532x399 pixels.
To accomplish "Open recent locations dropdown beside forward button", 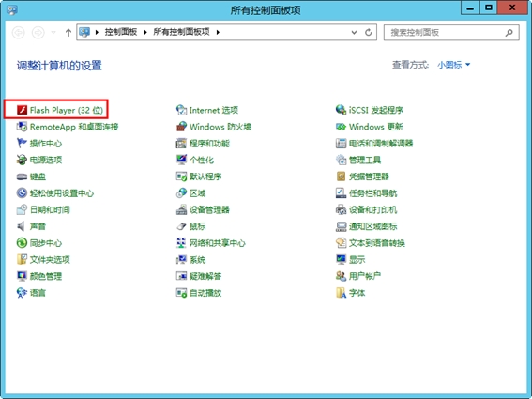I will click(53, 33).
